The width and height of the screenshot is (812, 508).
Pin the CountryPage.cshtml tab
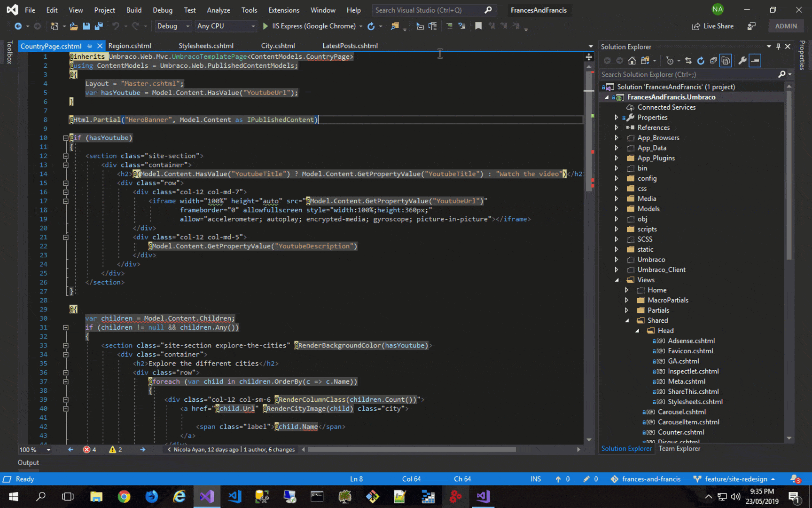click(89, 46)
